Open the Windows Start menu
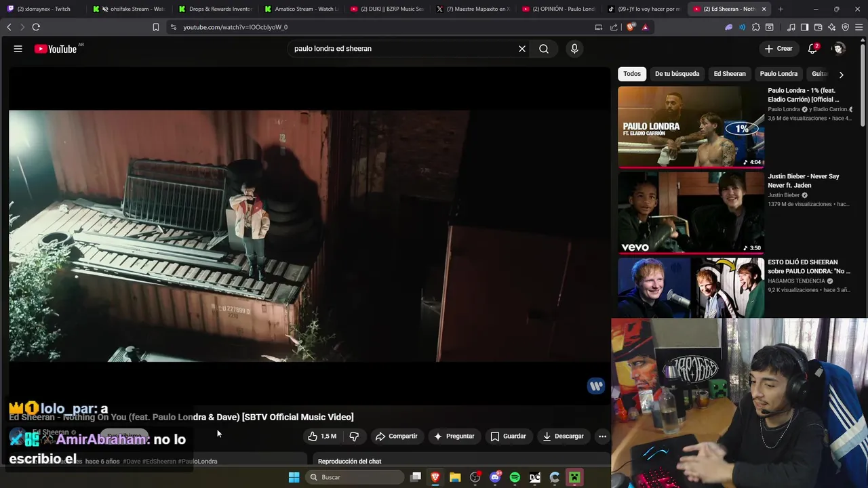The width and height of the screenshot is (868, 488). [x=294, y=477]
